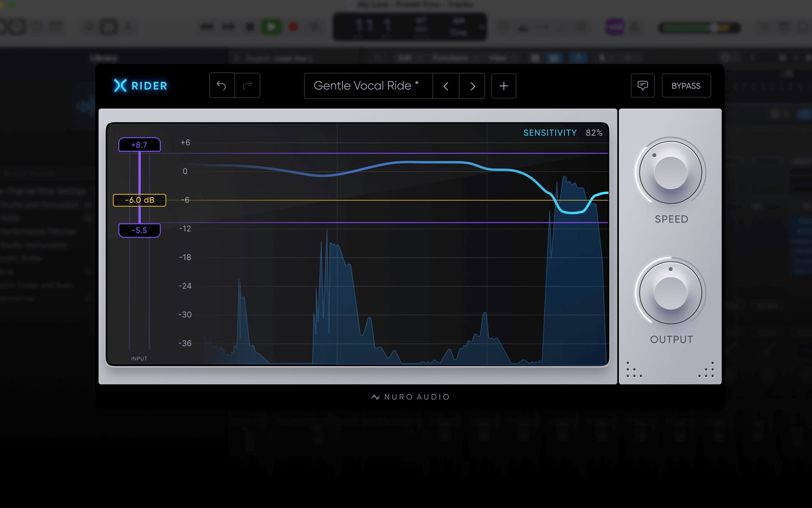Viewport: 812px width, 508px height.
Task: Toggle the BYPASS button
Action: click(x=686, y=86)
